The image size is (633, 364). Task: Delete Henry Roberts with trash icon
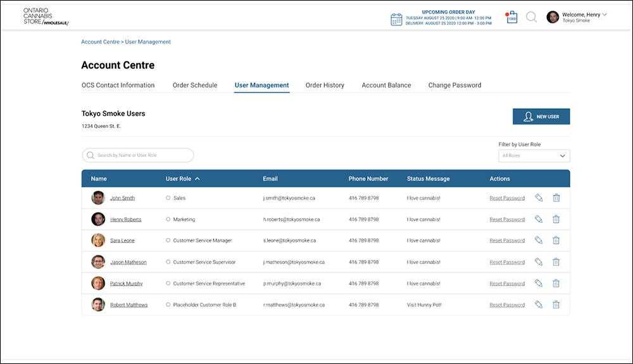(556, 219)
